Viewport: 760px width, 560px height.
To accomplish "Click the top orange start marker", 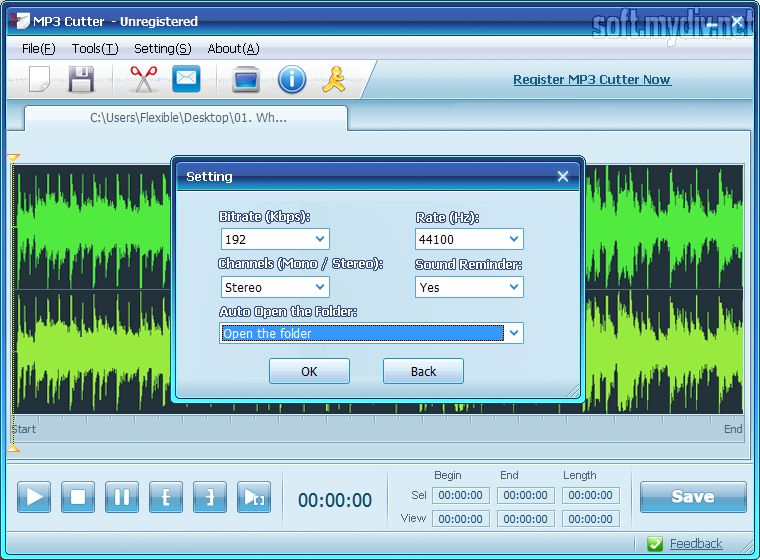I will click(14, 158).
